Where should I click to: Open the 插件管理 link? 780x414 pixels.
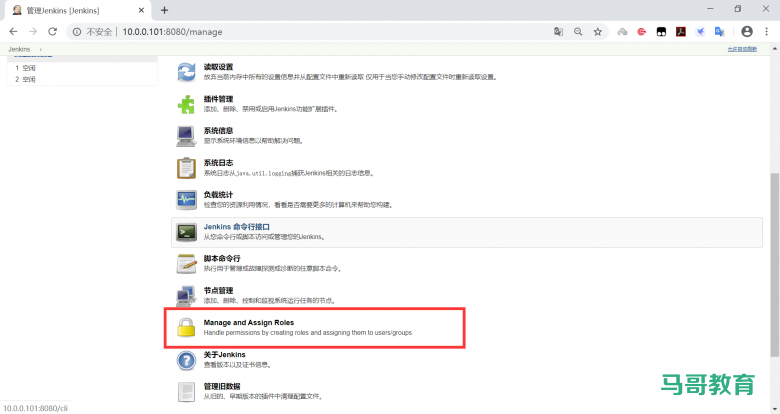tap(218, 99)
